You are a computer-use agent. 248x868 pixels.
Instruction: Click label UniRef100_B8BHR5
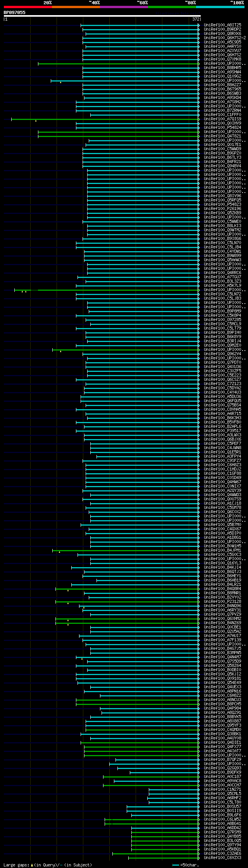222,68
